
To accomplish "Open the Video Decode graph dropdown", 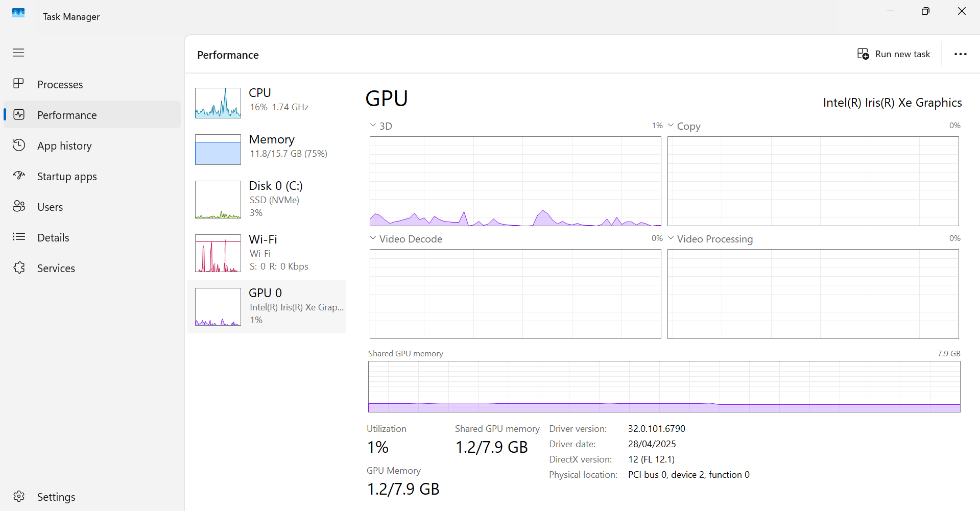I will 373,238.
